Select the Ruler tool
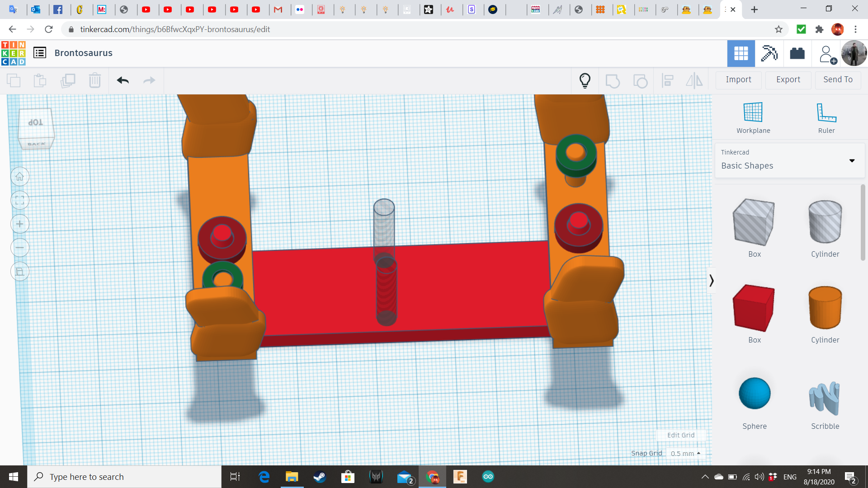Screen dimensions: 868x488 pyautogui.click(x=826, y=118)
